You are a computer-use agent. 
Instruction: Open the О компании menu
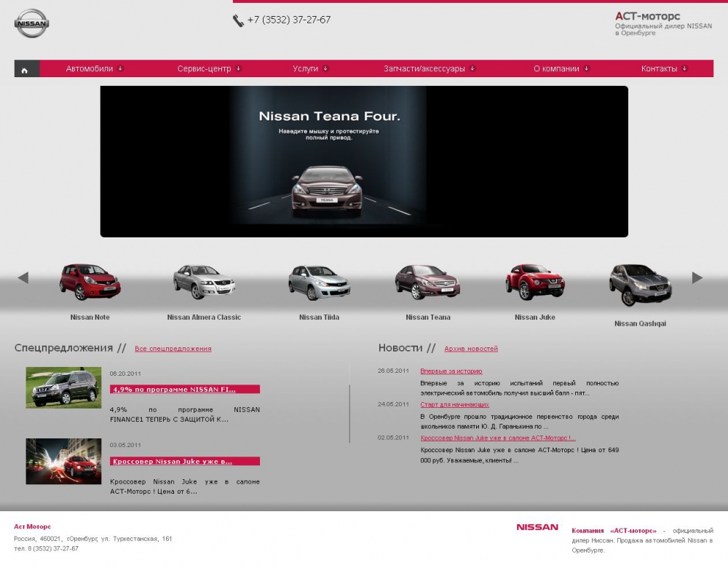point(556,68)
